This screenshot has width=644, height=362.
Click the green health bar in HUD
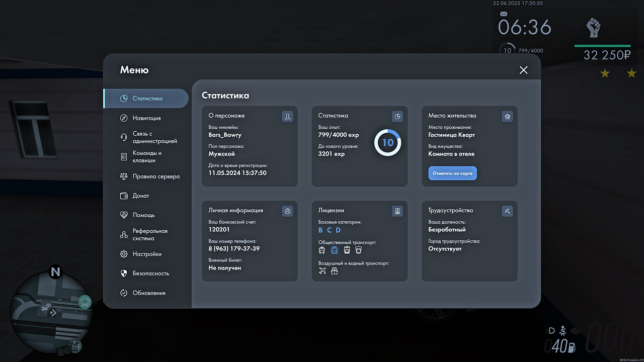pos(602,46)
